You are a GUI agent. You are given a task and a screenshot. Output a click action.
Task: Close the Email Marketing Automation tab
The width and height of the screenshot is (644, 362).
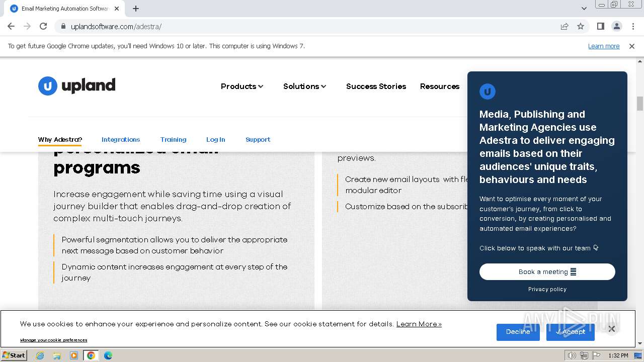[x=117, y=9]
